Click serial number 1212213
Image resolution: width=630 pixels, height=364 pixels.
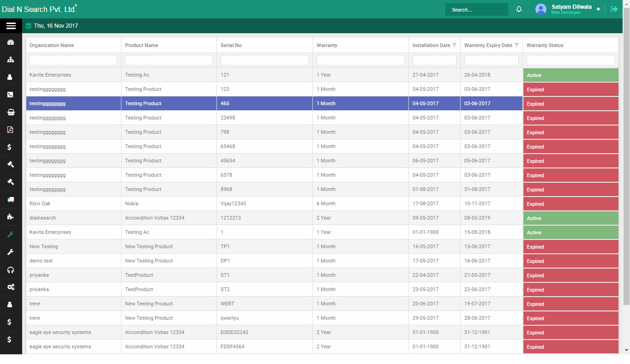[x=264, y=218]
